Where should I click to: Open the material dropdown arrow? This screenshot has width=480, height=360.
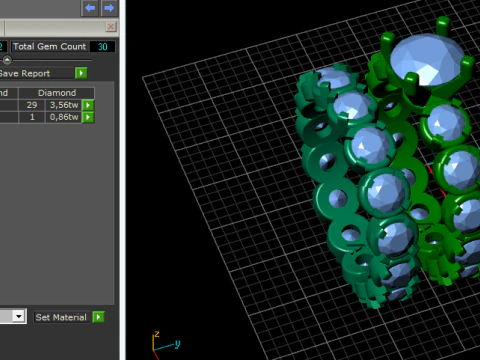(19, 316)
